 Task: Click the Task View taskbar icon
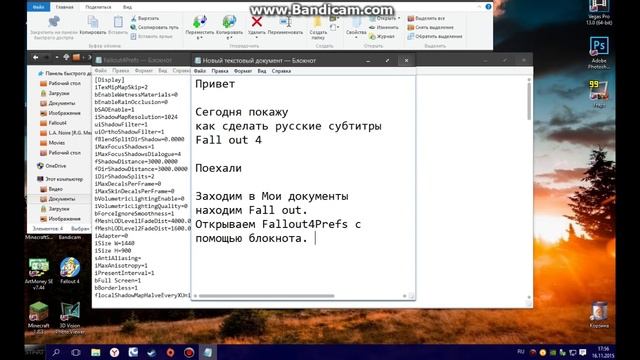76,352
